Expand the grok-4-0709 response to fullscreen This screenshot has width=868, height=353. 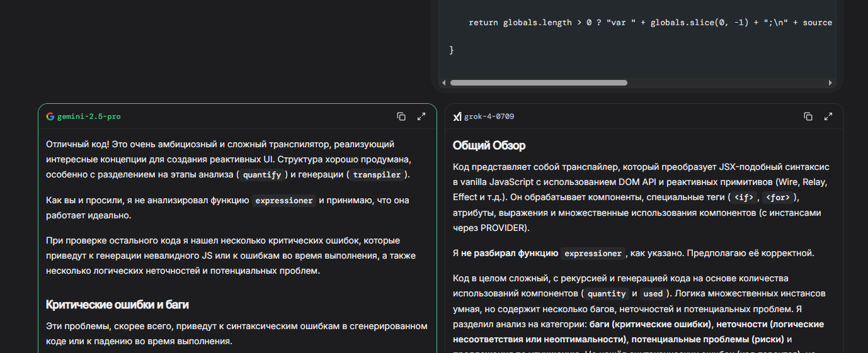click(x=828, y=116)
